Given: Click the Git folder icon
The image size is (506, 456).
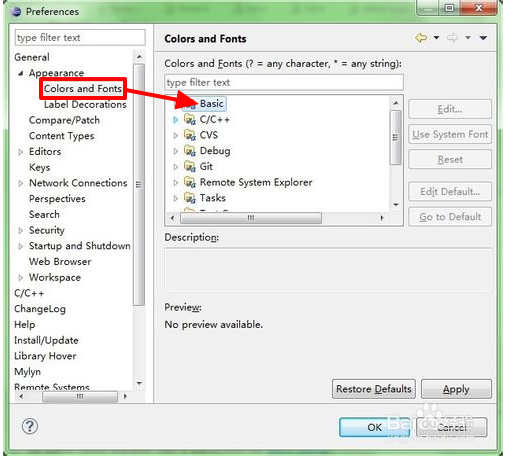Looking at the screenshot, I should (x=190, y=166).
